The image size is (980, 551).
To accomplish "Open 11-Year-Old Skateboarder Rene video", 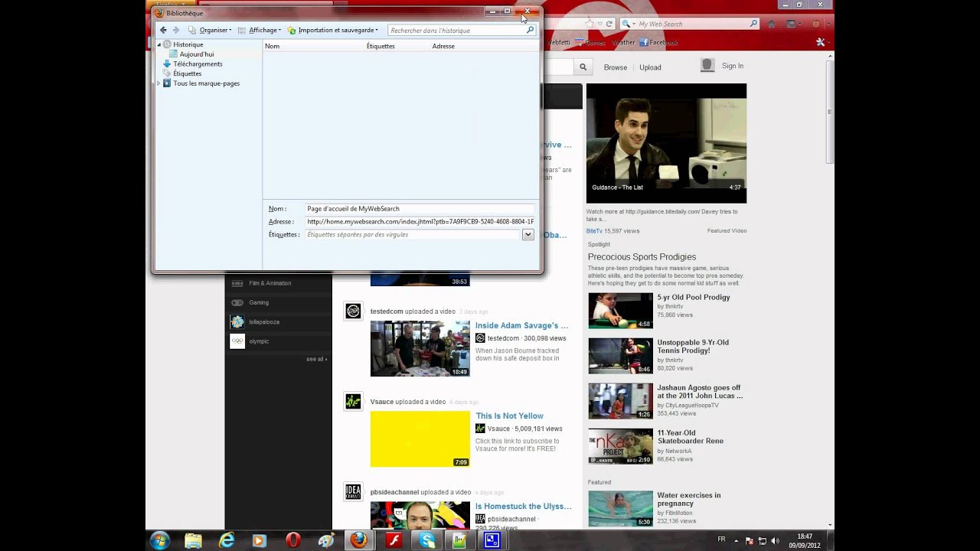I will coord(690,436).
